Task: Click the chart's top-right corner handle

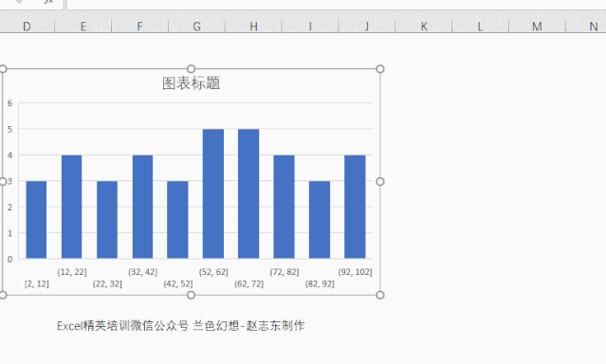Action: click(380, 69)
